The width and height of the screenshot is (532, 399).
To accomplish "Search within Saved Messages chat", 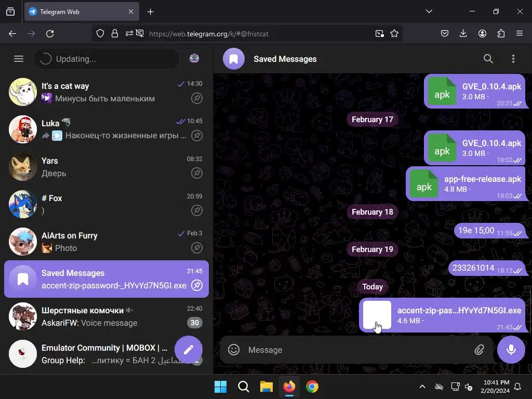I will [x=488, y=59].
